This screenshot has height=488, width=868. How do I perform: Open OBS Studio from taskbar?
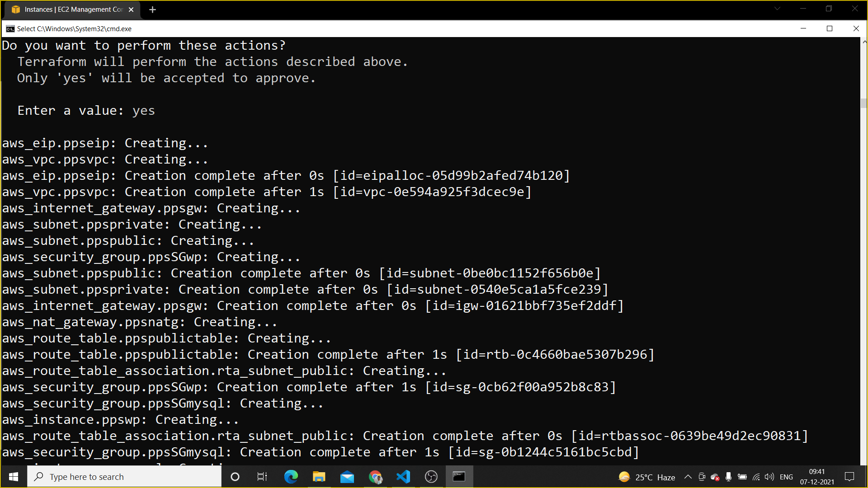(x=431, y=477)
